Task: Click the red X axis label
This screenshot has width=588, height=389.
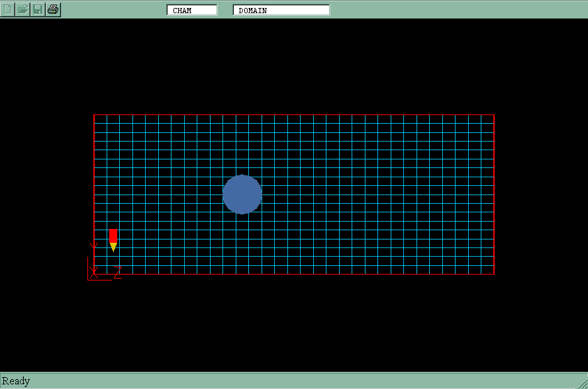Action: [94, 272]
